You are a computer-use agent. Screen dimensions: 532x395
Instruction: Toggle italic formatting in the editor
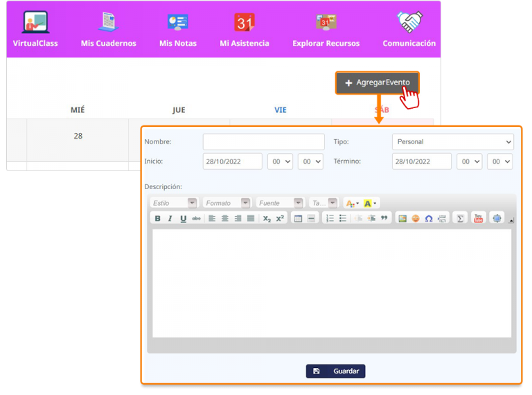click(x=170, y=218)
